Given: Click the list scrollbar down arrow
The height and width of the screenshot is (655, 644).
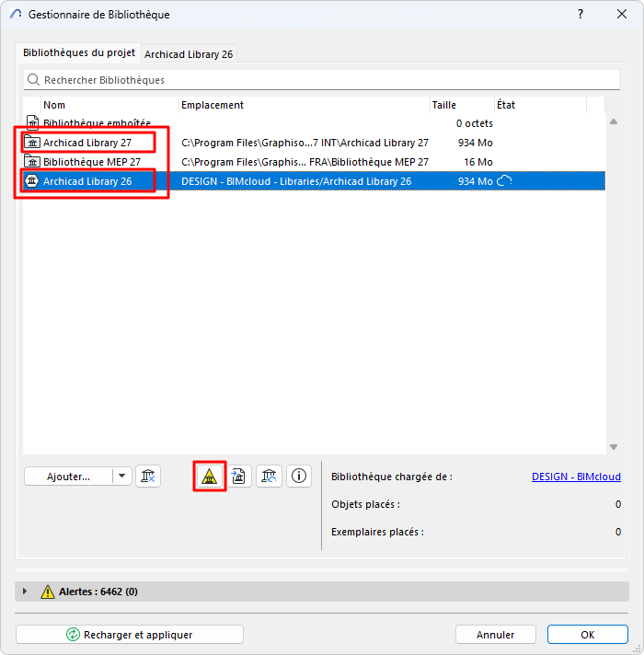Looking at the screenshot, I should pos(614,447).
